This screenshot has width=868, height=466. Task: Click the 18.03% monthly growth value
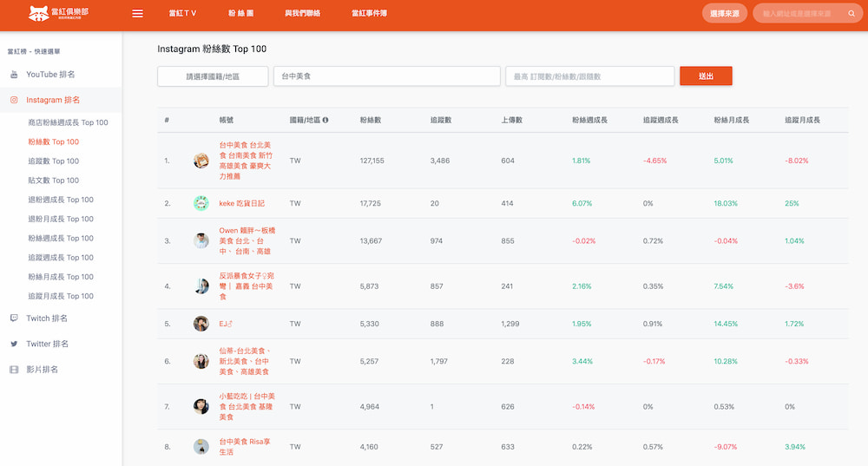coord(726,203)
